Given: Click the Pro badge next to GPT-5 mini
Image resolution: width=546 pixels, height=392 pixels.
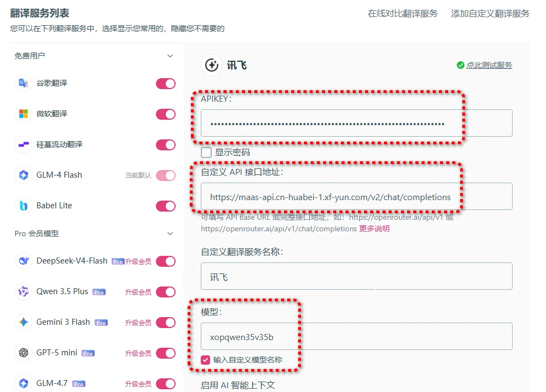Looking at the screenshot, I should (x=88, y=353).
